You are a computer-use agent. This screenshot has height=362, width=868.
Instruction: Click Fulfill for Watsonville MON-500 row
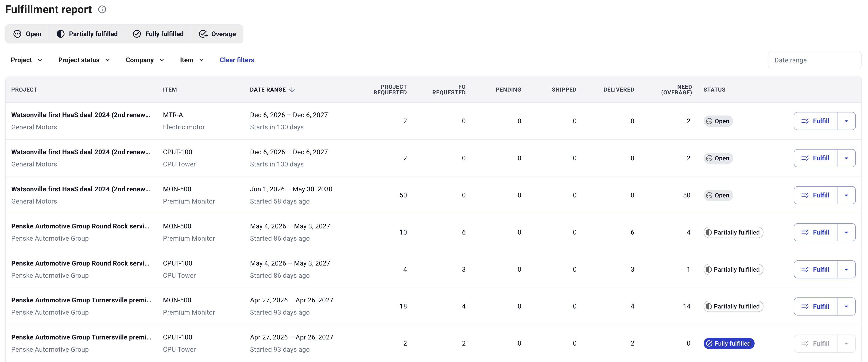point(815,195)
